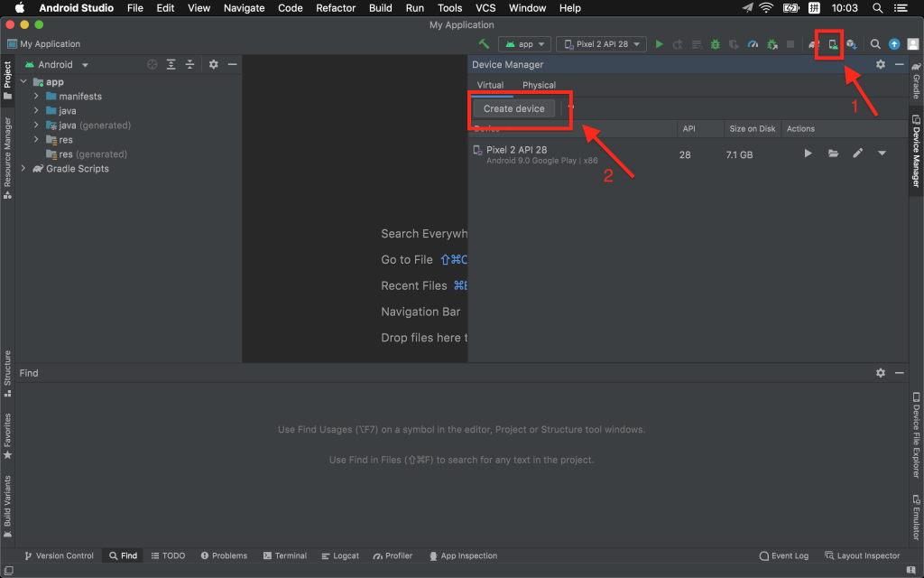Toggle the Favorites side tab
Screen dimensions: 924x578
[x=7, y=436]
